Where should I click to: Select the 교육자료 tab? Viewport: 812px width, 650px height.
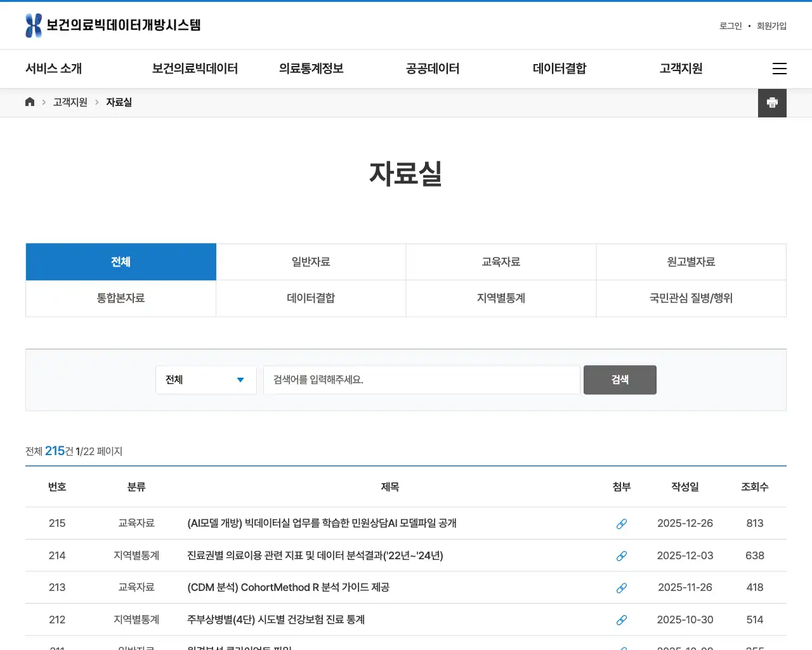(501, 262)
